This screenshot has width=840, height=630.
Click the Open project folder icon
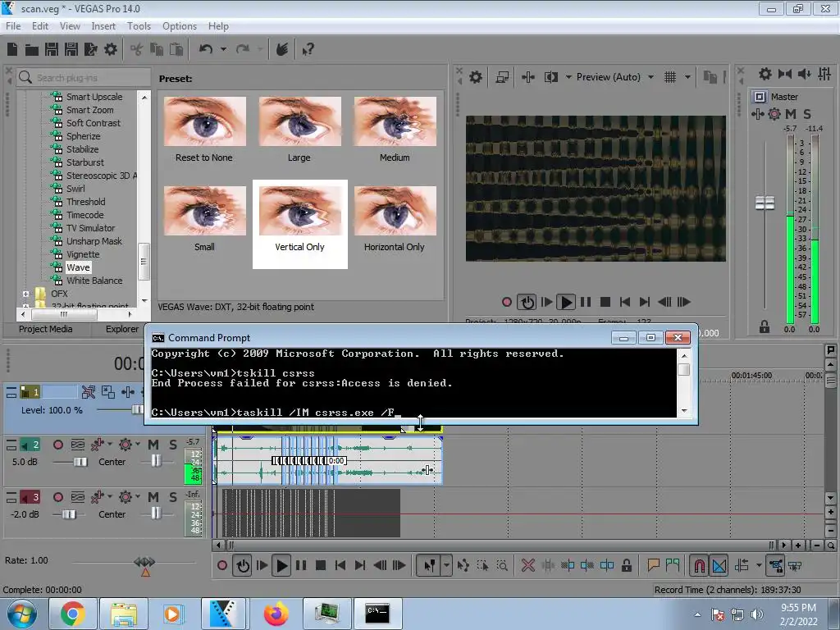tap(32, 50)
